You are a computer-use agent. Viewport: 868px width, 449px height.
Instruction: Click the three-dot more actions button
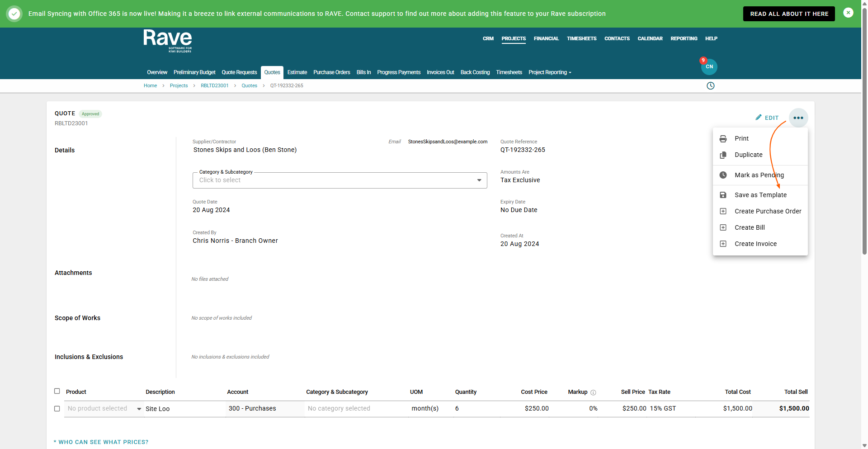798,118
